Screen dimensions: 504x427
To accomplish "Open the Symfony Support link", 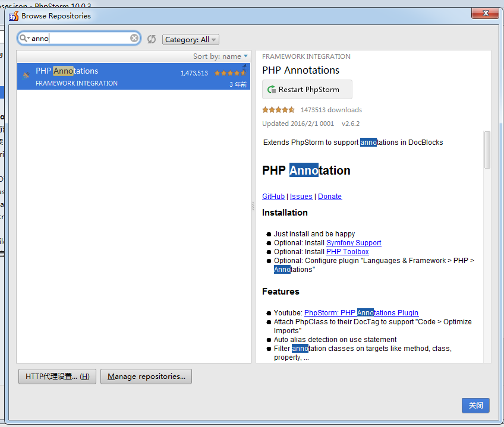I will tap(354, 242).
